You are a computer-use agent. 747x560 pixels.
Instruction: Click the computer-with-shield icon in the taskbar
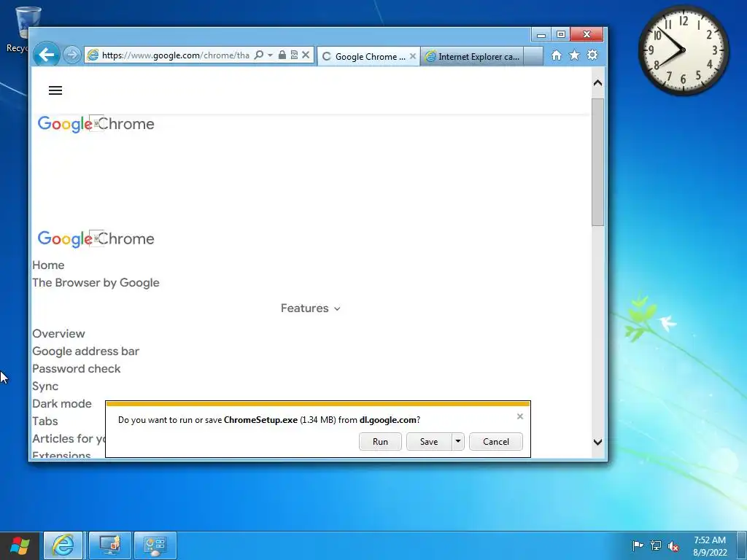(x=110, y=545)
